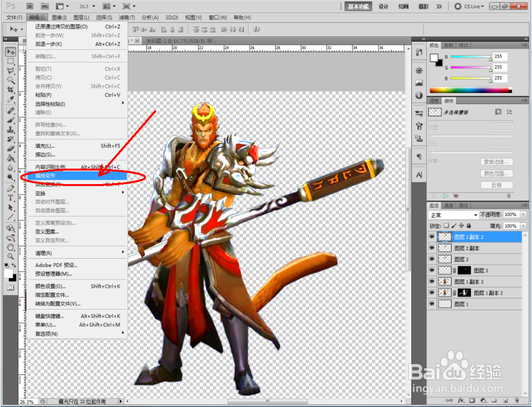Open the blend mode 正常 dropdown
The width and height of the screenshot is (532, 407).
pyautogui.click(x=453, y=215)
